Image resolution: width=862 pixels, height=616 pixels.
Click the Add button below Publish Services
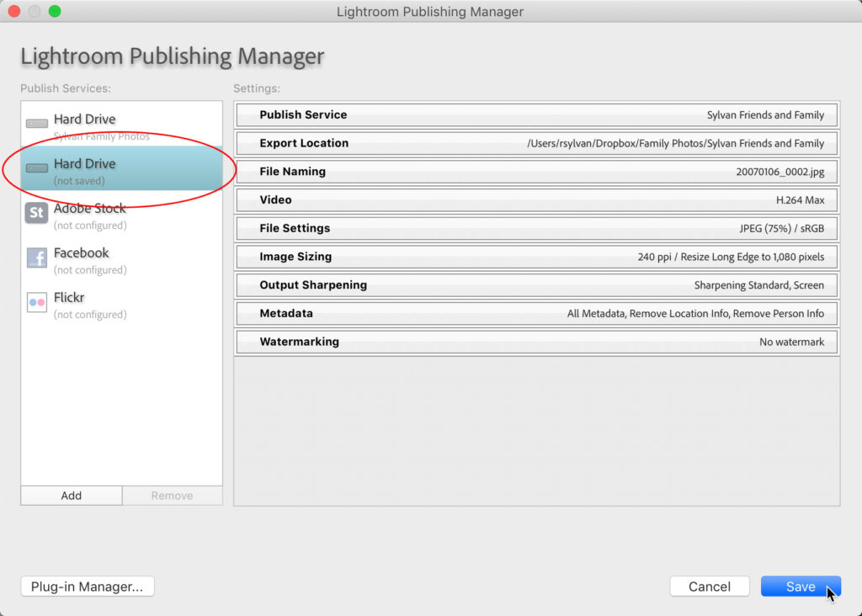[71, 495]
